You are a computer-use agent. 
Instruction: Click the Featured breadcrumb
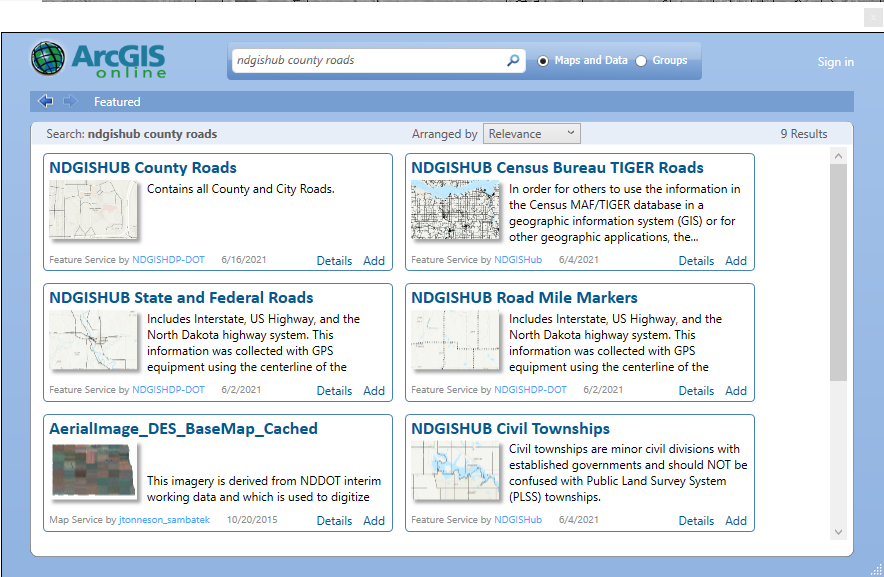click(117, 102)
